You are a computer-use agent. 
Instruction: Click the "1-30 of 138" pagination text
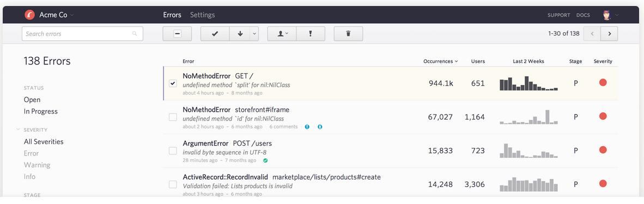coord(563,34)
